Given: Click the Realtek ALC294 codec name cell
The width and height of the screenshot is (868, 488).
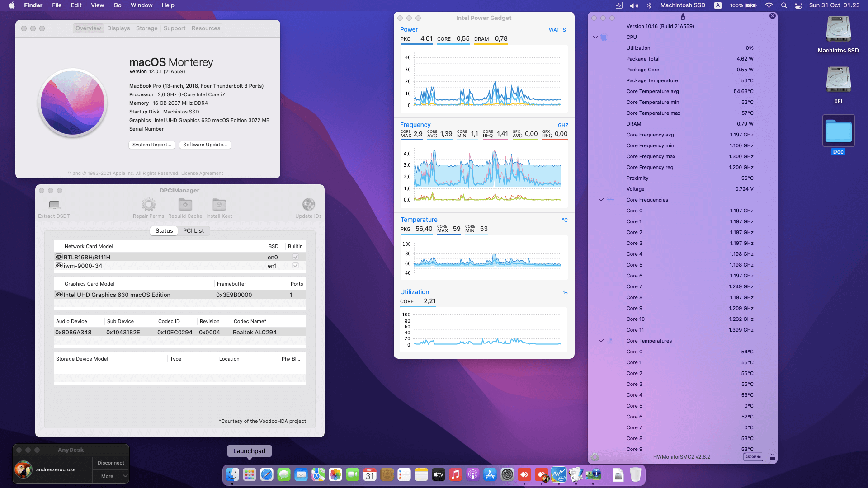Looking at the screenshot, I should 255,332.
